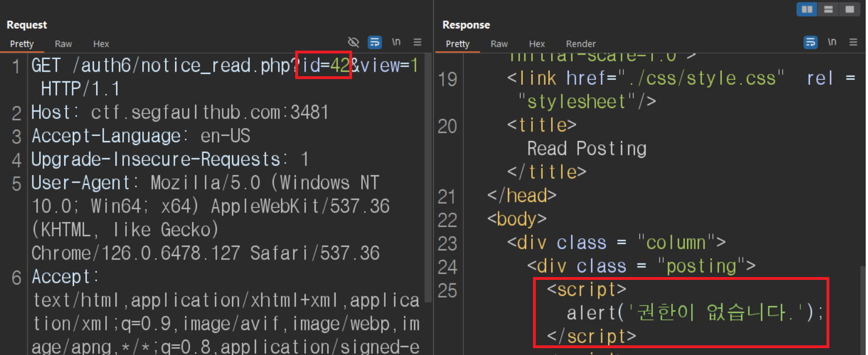Click div class = "column" line
The image size is (868, 355).
point(616,243)
